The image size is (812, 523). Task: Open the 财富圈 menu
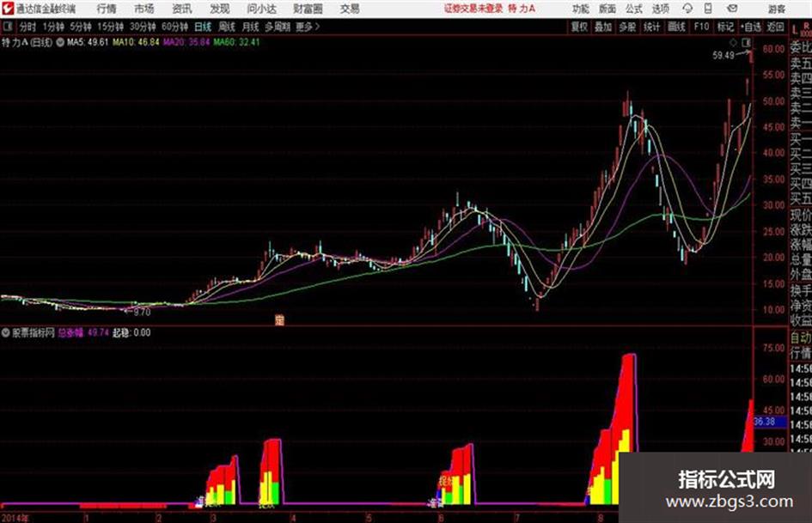pos(308,9)
